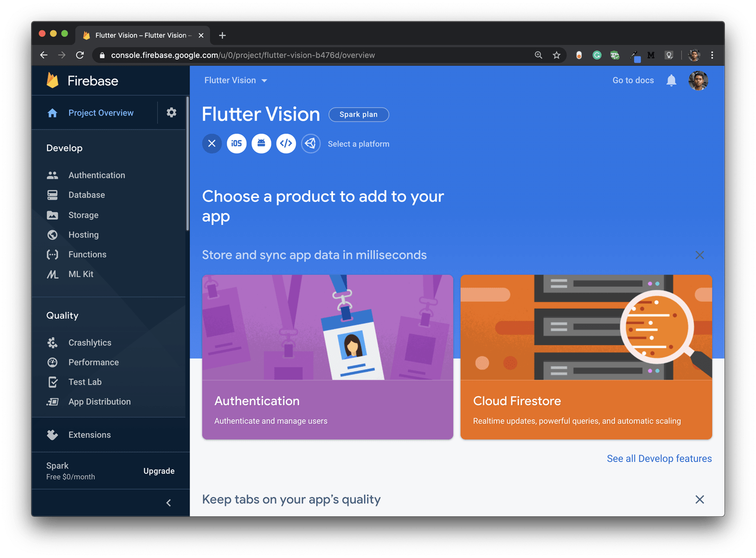Collapse the sidebar navigation

pyautogui.click(x=168, y=502)
